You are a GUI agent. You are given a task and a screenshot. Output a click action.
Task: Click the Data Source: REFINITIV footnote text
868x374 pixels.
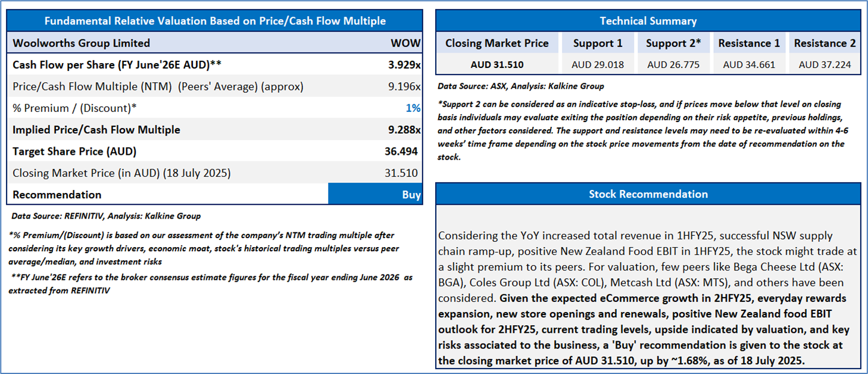click(106, 216)
